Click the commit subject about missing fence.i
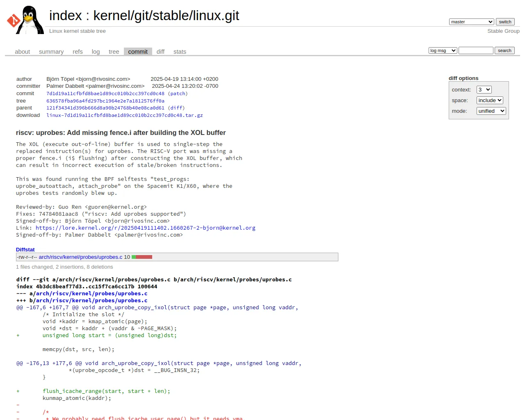Image resolution: width=525 pixels, height=420 pixels. point(121,132)
